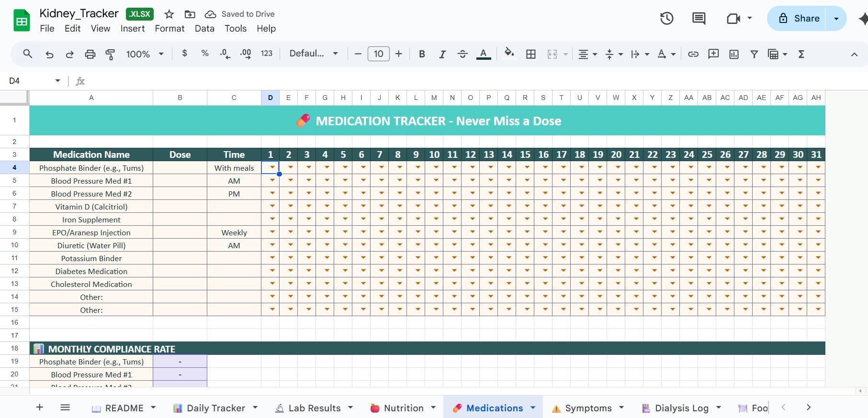
Task: Open the Format menu
Action: pyautogui.click(x=169, y=29)
